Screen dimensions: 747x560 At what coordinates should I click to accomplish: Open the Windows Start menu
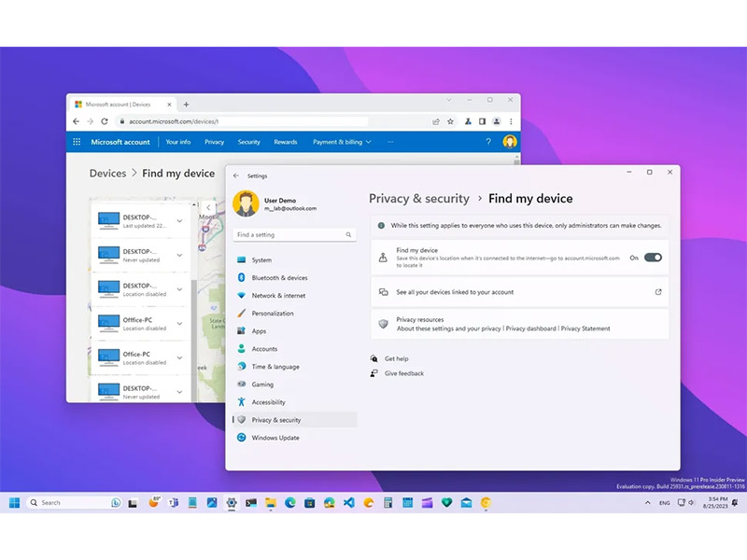point(14,503)
